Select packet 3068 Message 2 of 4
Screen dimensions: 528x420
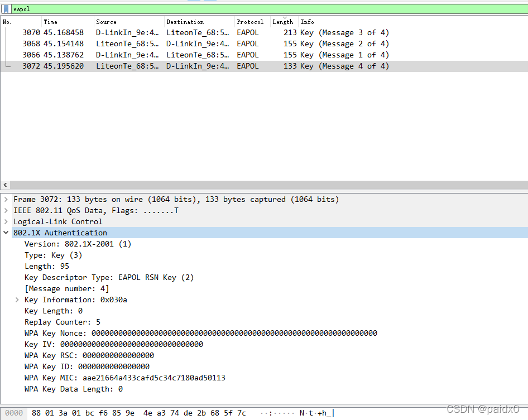click(264, 44)
